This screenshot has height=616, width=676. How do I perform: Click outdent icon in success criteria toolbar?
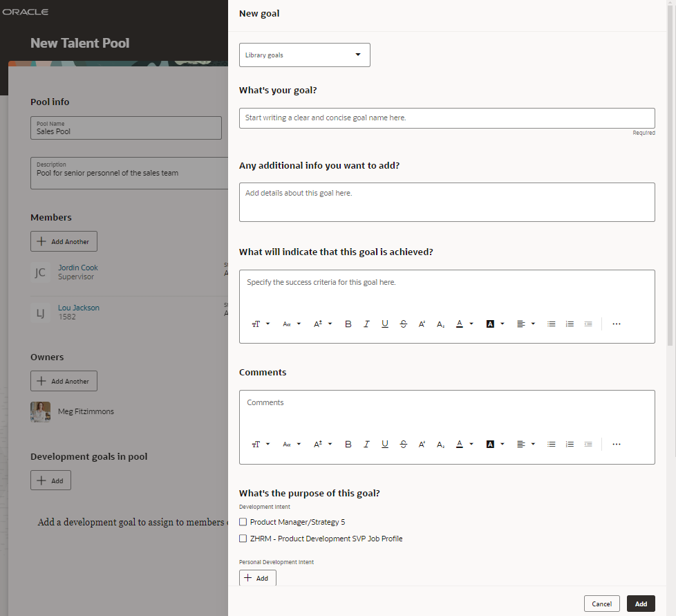click(x=588, y=324)
